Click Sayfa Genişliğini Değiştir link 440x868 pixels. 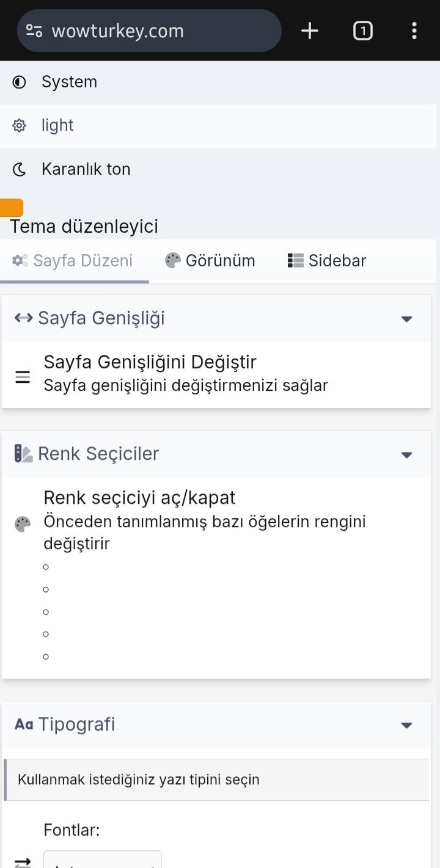150,362
